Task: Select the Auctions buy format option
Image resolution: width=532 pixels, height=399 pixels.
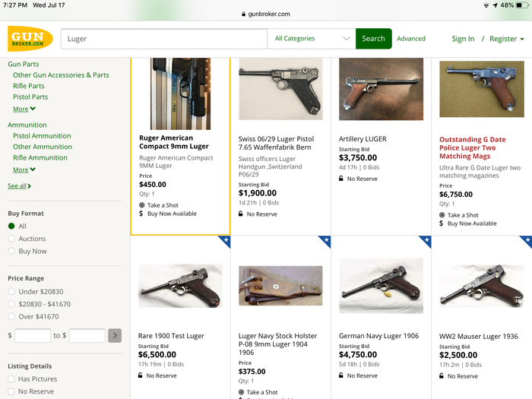Action: tap(11, 239)
